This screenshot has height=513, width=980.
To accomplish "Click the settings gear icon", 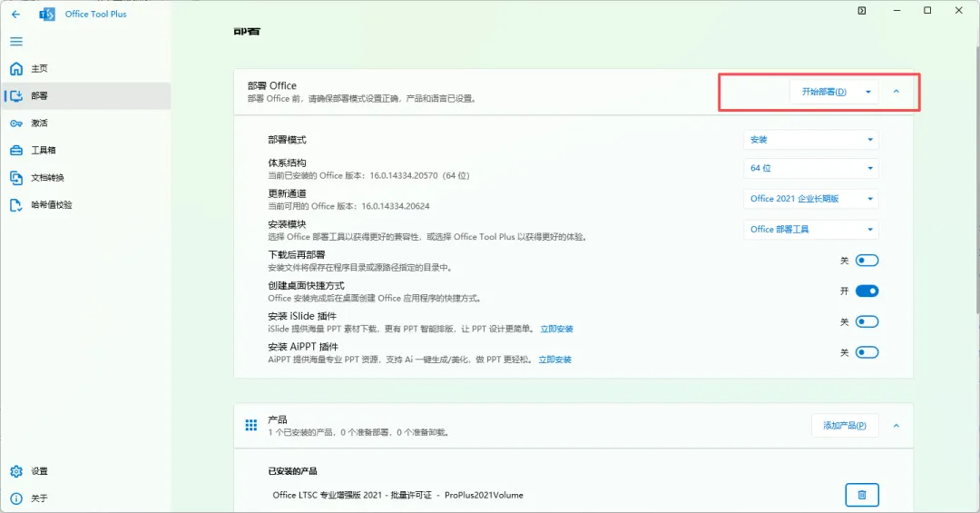I will [16, 471].
